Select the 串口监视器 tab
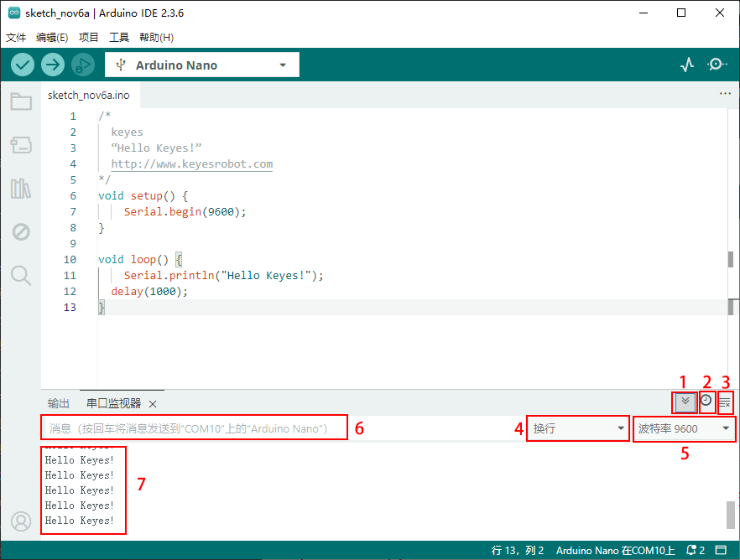This screenshot has width=740, height=560. pyautogui.click(x=114, y=403)
